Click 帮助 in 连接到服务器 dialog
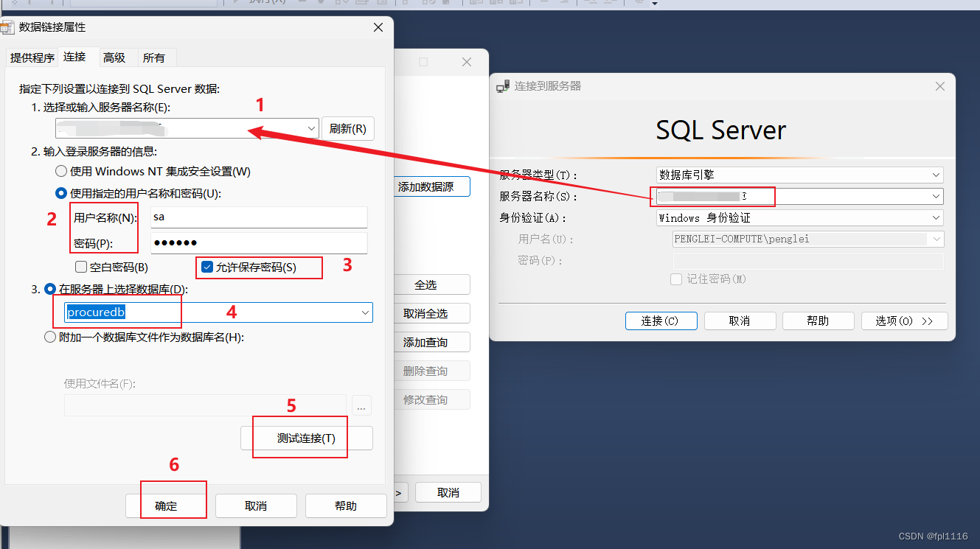 tap(818, 321)
